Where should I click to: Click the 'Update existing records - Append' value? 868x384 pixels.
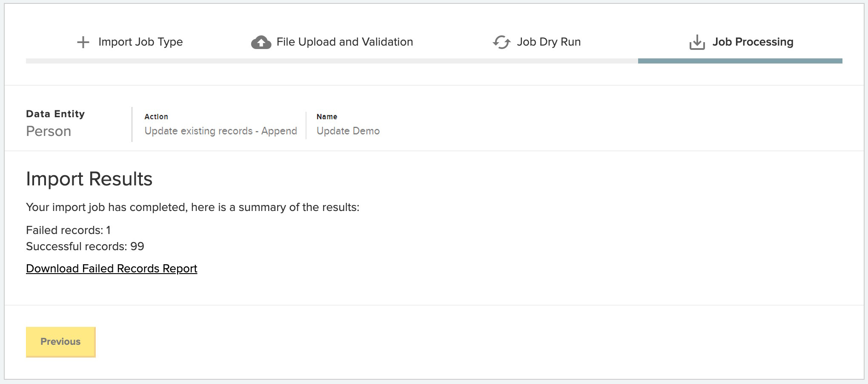221,131
